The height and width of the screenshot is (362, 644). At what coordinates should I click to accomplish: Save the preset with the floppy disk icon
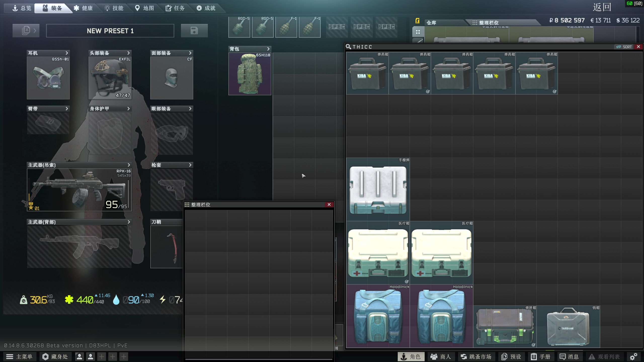(194, 31)
